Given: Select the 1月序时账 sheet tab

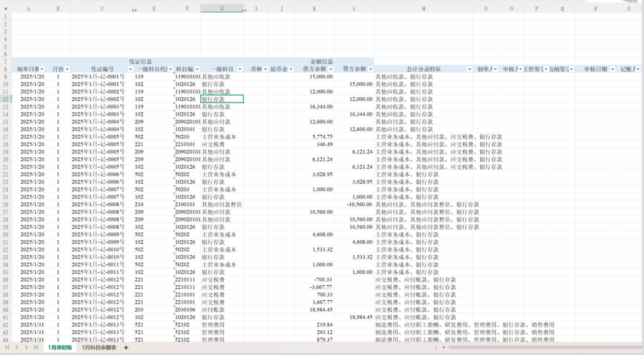Looking at the screenshot, I should tap(60, 347).
